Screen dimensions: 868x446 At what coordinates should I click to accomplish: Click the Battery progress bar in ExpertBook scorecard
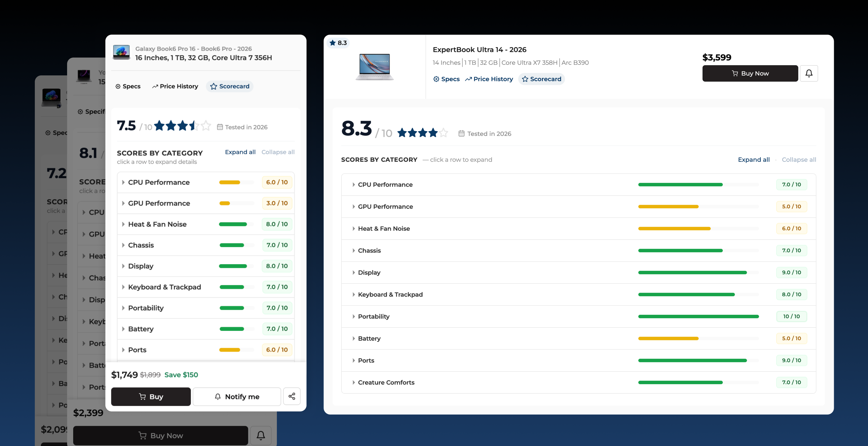click(x=698, y=339)
